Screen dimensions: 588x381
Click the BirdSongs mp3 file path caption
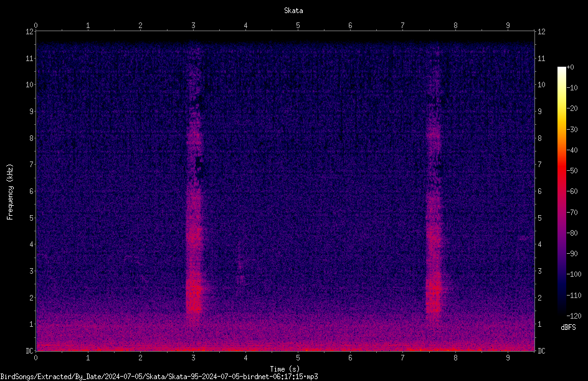159,377
